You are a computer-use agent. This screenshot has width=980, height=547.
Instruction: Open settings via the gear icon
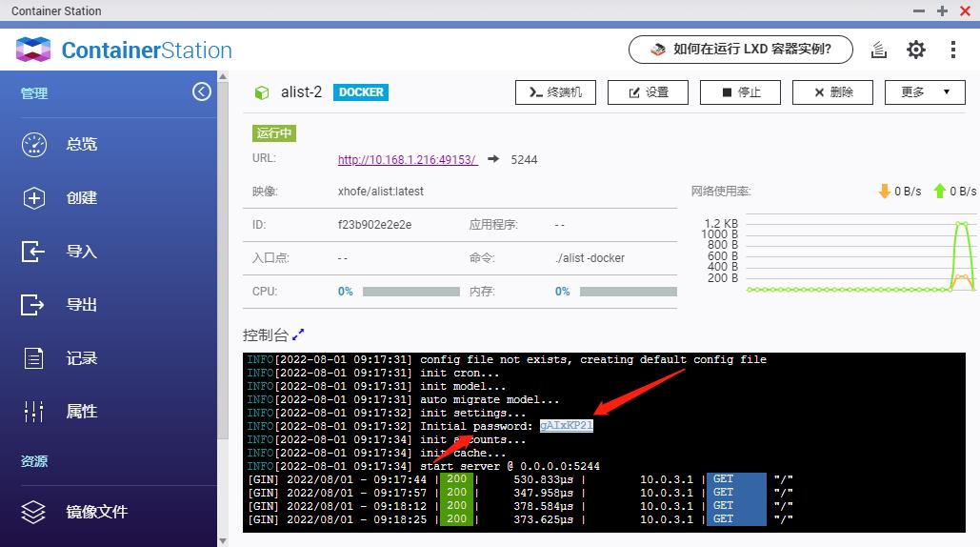point(916,50)
